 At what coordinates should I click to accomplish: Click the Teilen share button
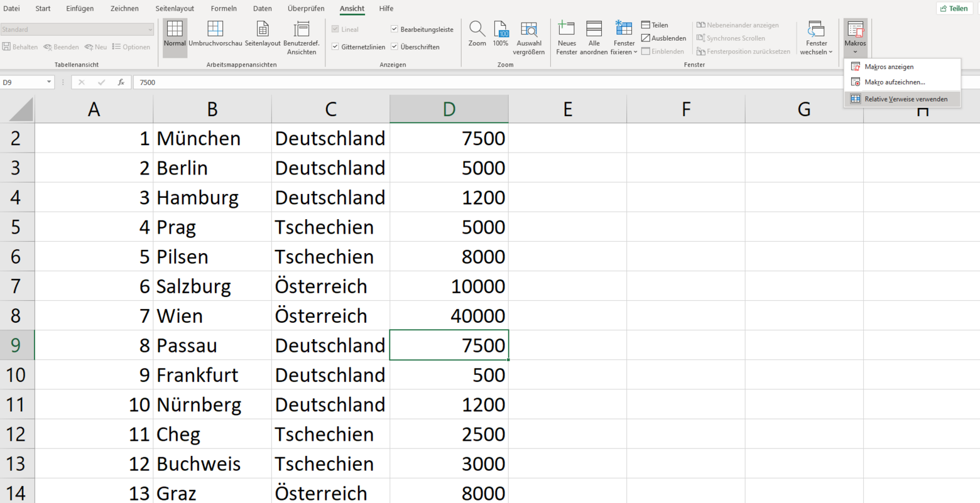click(x=954, y=8)
